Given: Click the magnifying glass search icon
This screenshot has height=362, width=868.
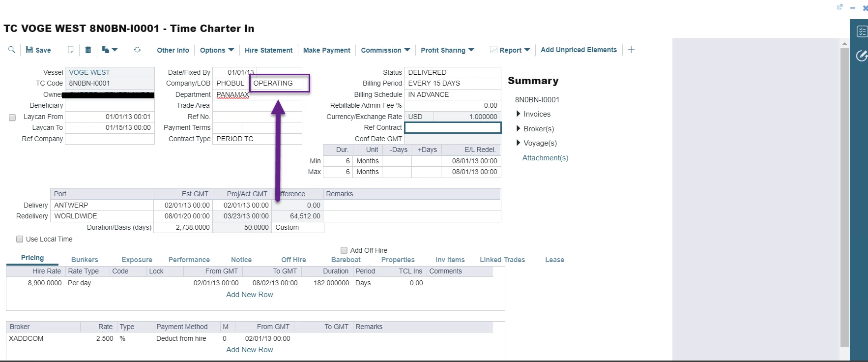Looking at the screenshot, I should pos(12,50).
